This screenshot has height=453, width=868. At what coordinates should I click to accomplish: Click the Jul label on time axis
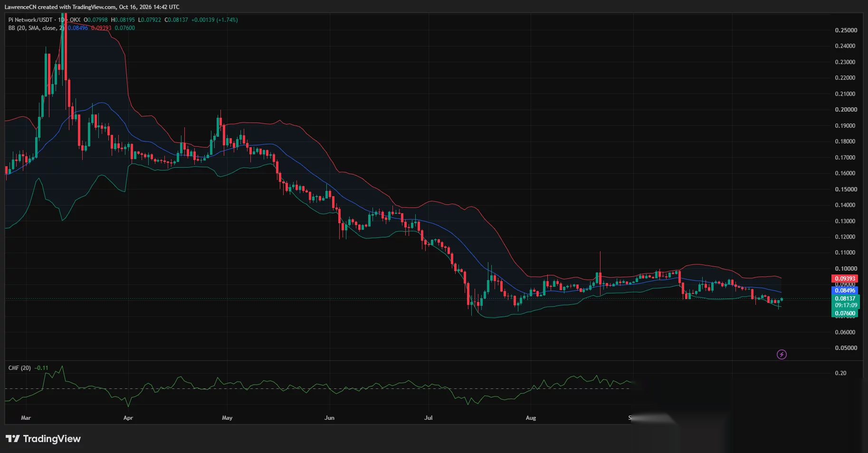429,418
